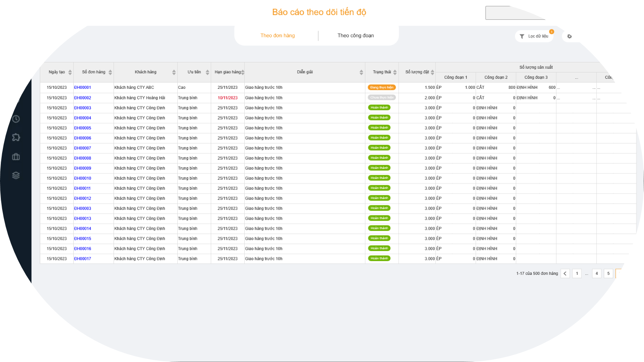Open the briefcase icon in the sidebar

(16, 157)
